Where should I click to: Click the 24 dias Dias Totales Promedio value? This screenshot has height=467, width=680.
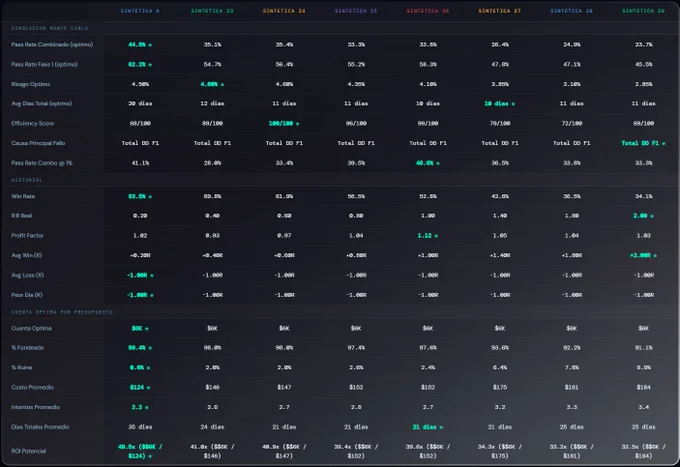[212, 427]
